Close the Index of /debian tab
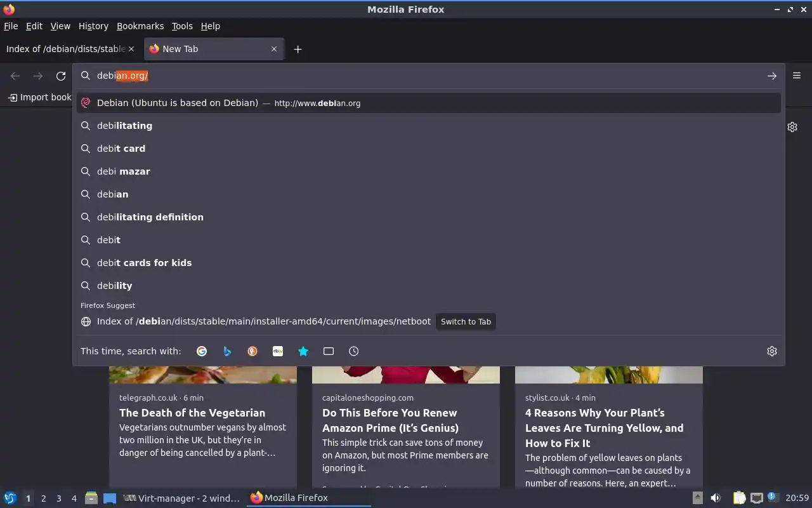 [x=131, y=49]
